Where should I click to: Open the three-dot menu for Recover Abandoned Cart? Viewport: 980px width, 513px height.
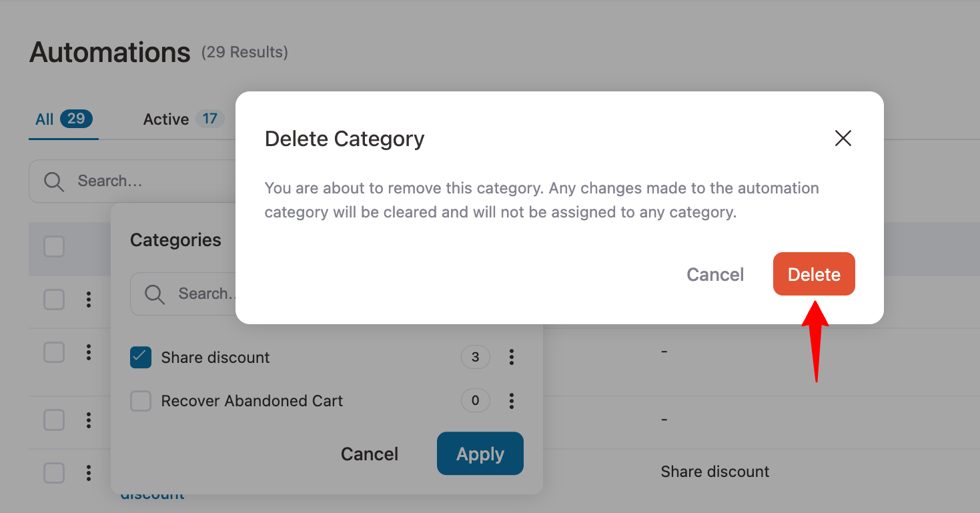(512, 401)
